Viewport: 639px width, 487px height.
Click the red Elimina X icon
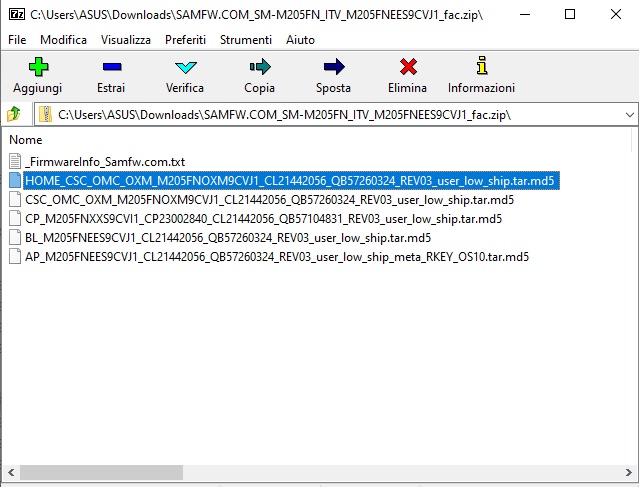(x=408, y=67)
